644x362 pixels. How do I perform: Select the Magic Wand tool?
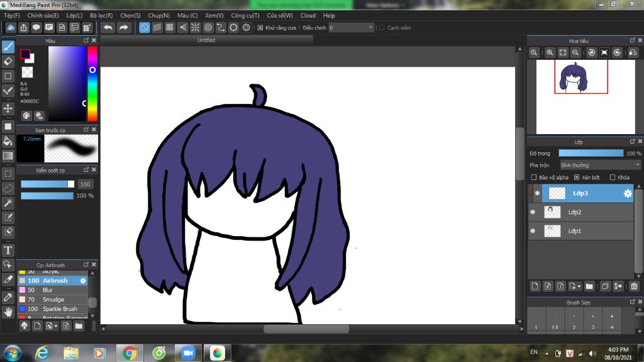click(x=8, y=203)
